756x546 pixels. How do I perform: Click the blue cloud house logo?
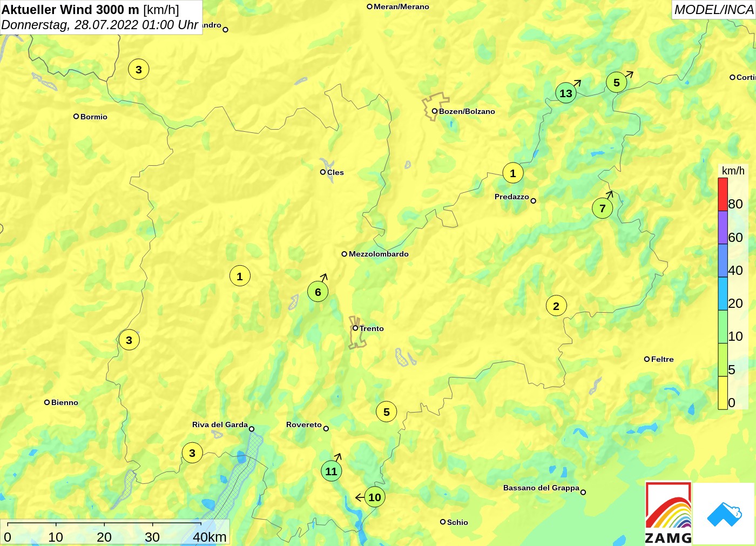pyautogui.click(x=724, y=515)
